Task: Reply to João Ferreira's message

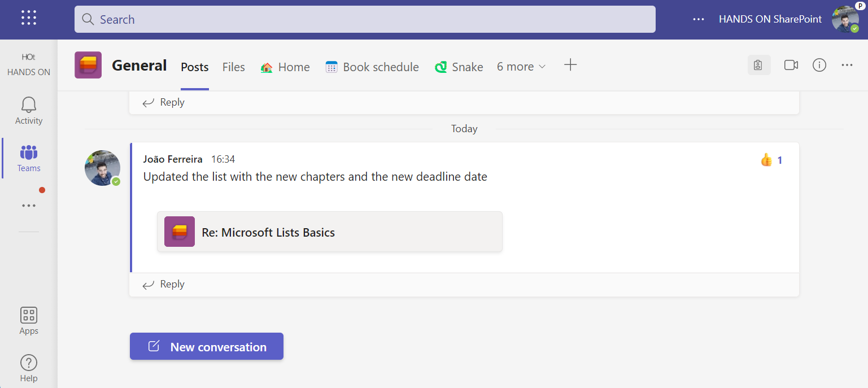Action: (x=164, y=285)
